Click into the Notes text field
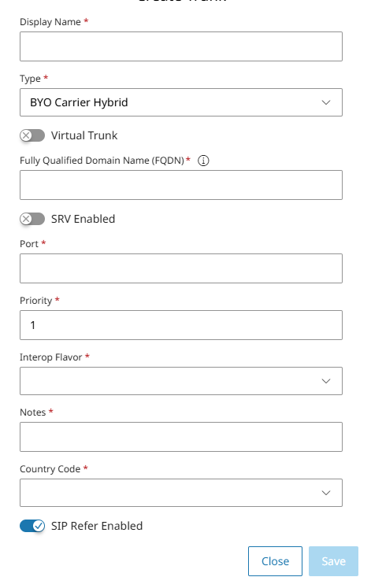Image resolution: width=371 pixels, height=588 pixels. tap(181, 437)
